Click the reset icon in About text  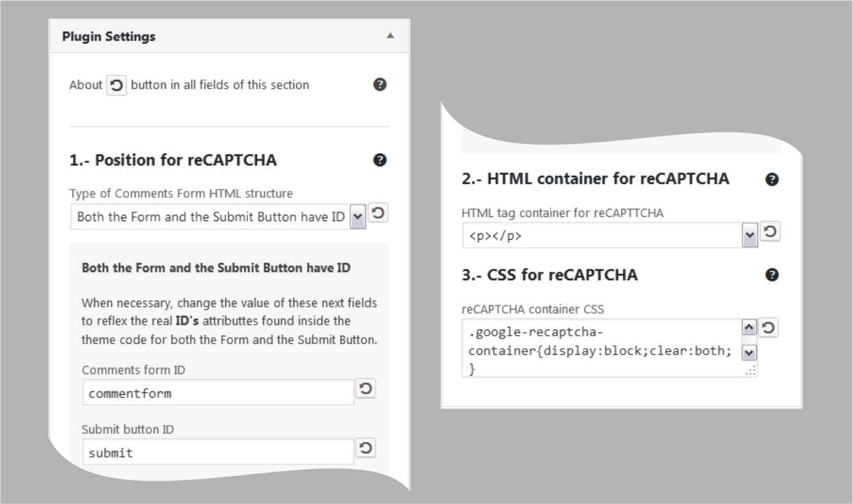coord(117,86)
